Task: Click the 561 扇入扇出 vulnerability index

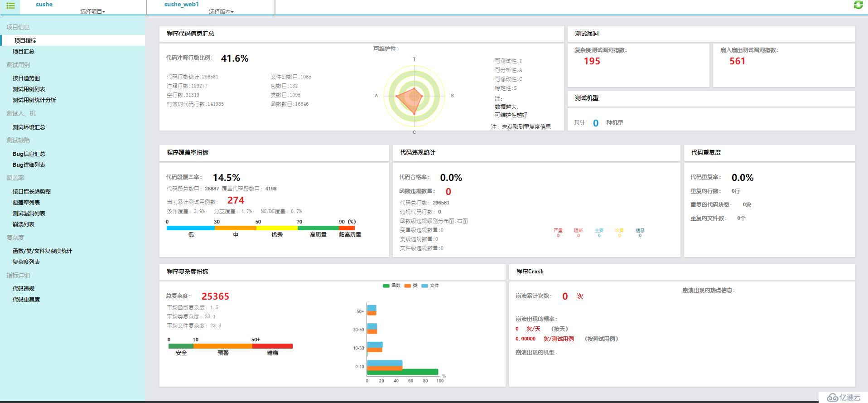Action: (737, 61)
